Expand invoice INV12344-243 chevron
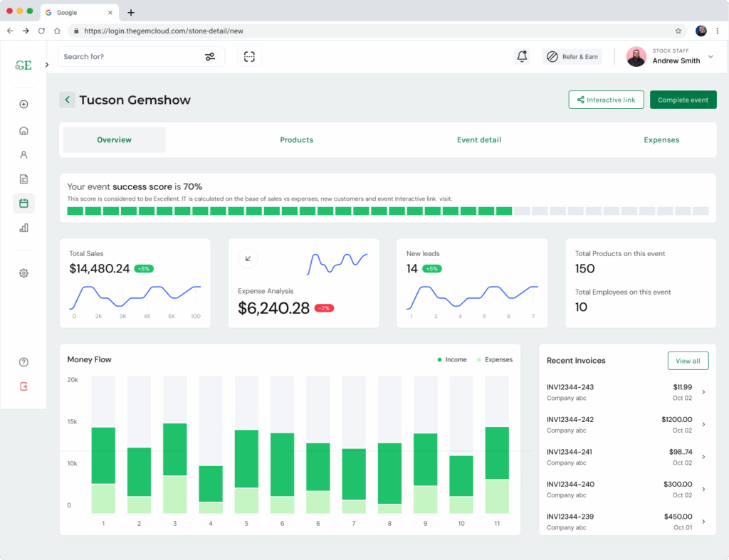This screenshot has width=729, height=560. coord(703,392)
